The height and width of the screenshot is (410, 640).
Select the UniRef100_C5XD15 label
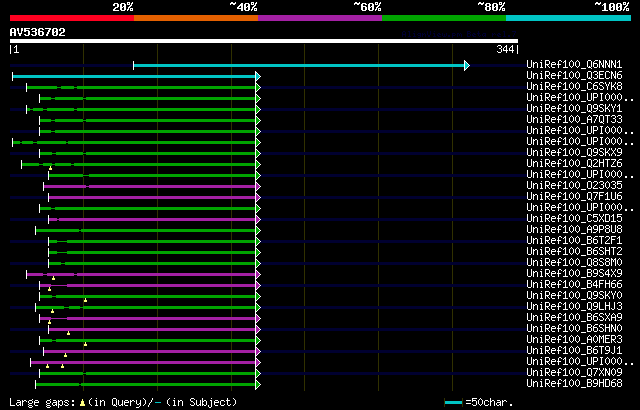574,219
